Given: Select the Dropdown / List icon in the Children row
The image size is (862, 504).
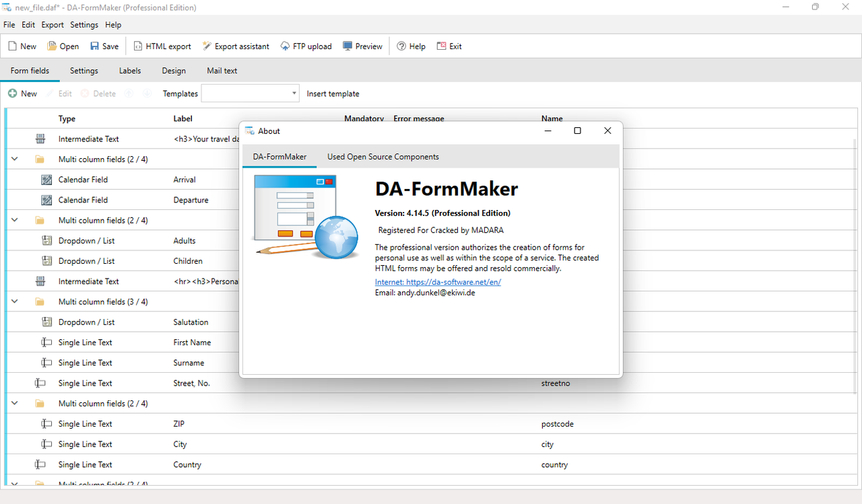Looking at the screenshot, I should [46, 261].
